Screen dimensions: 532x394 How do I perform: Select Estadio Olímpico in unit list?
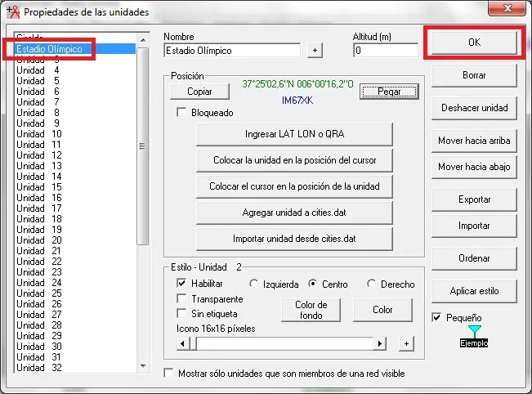(75, 49)
